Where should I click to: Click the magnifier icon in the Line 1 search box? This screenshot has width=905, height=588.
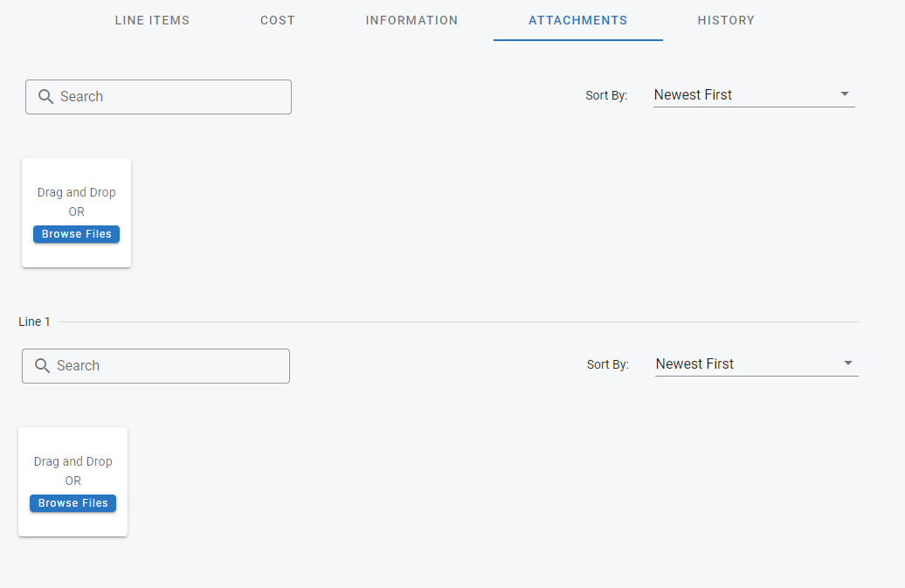pyautogui.click(x=42, y=366)
